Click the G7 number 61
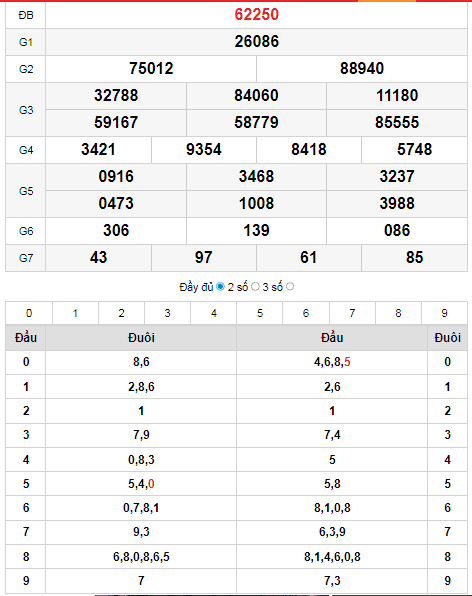 309,257
